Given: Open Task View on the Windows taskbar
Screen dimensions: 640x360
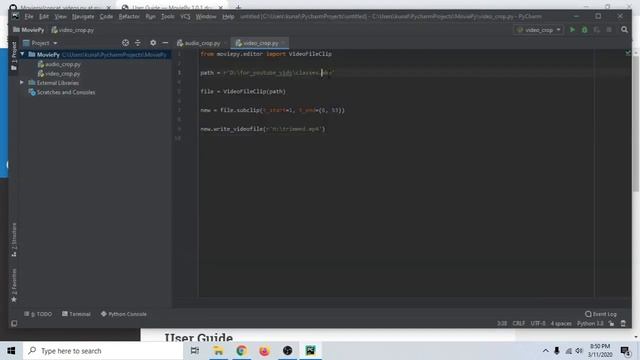Looking at the screenshot, I should pyautogui.click(x=195, y=351).
